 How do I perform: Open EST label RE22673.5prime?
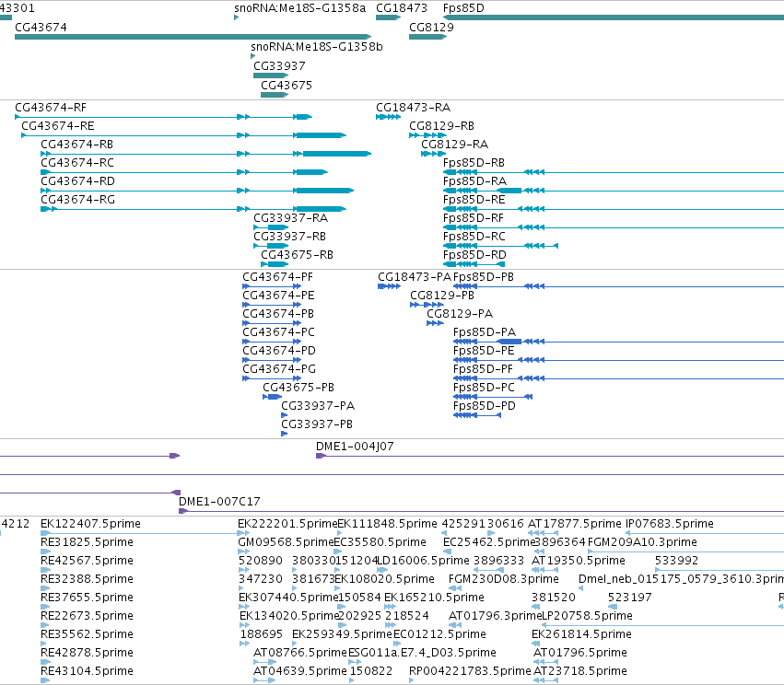click(x=87, y=616)
